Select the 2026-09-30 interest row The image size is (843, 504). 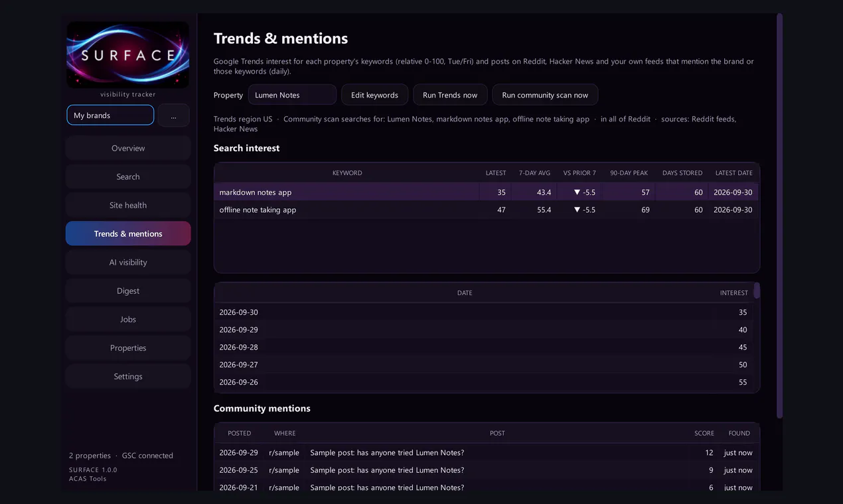484,312
